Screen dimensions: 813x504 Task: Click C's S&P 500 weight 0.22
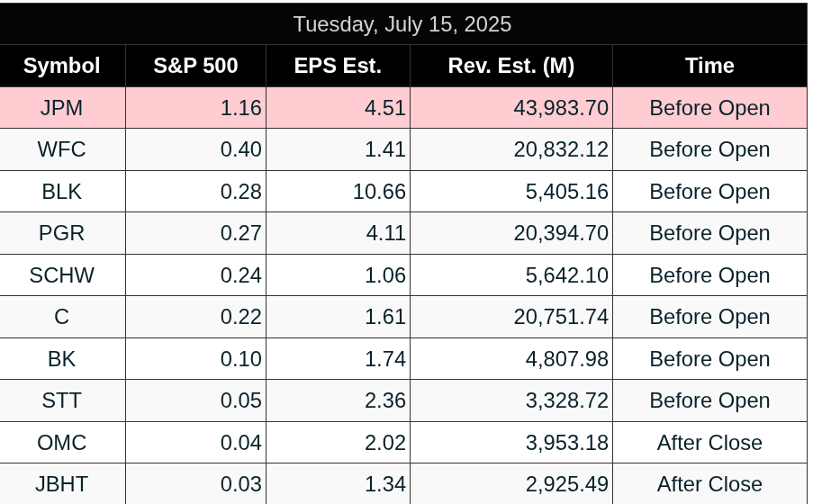241,317
